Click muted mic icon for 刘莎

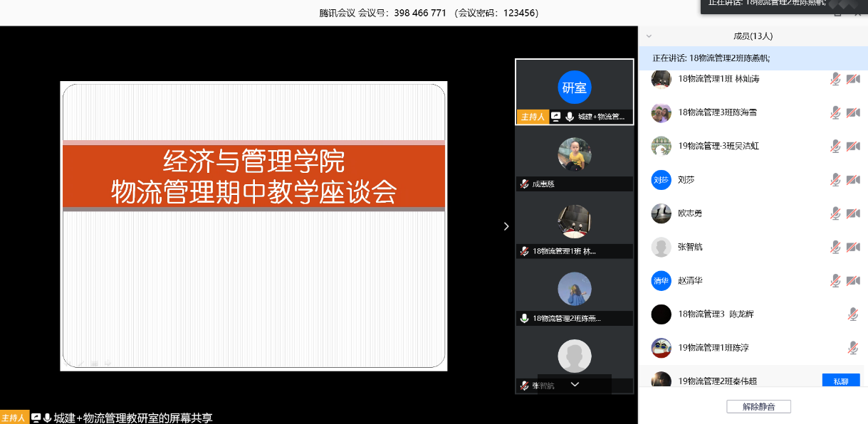coord(835,180)
